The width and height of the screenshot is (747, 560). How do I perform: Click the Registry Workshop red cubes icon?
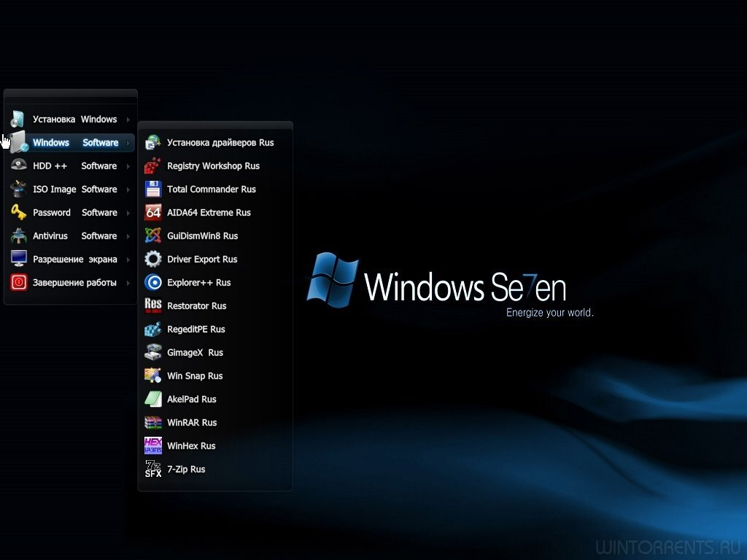click(153, 166)
